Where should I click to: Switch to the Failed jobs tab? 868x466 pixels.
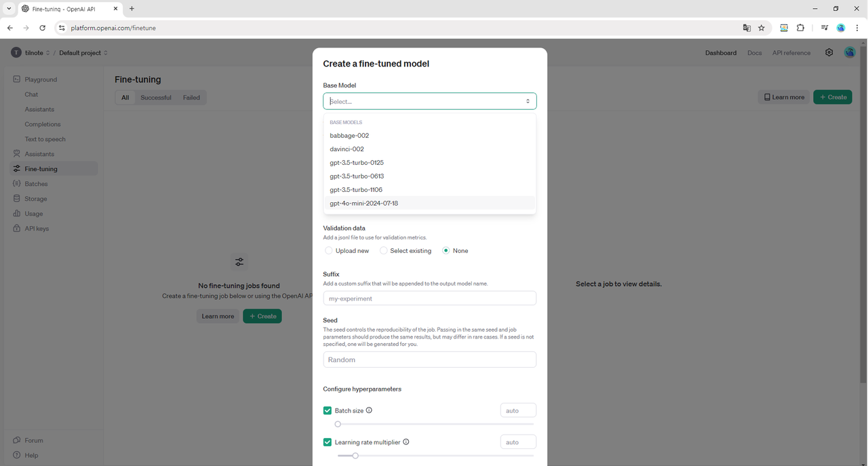(191, 98)
